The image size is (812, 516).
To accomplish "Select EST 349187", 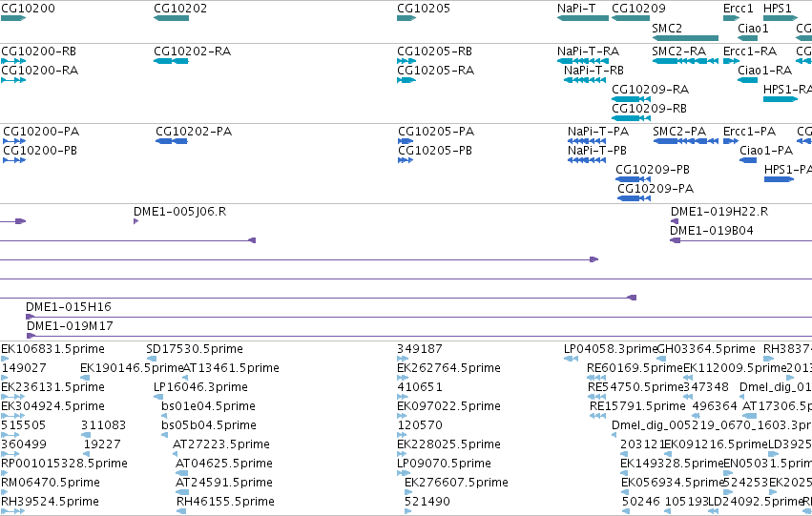I will (x=420, y=349).
